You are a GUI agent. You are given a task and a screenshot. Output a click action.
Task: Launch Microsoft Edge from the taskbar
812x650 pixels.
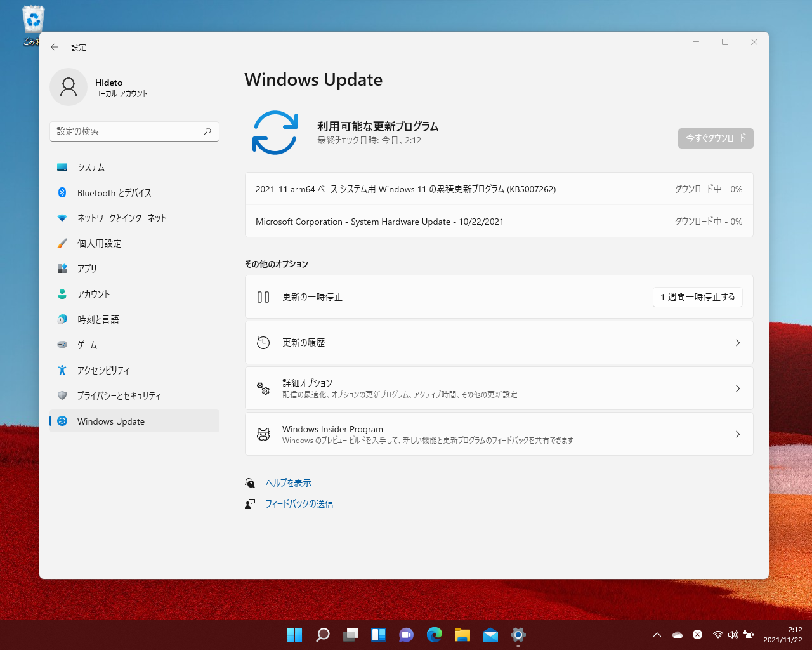434,635
